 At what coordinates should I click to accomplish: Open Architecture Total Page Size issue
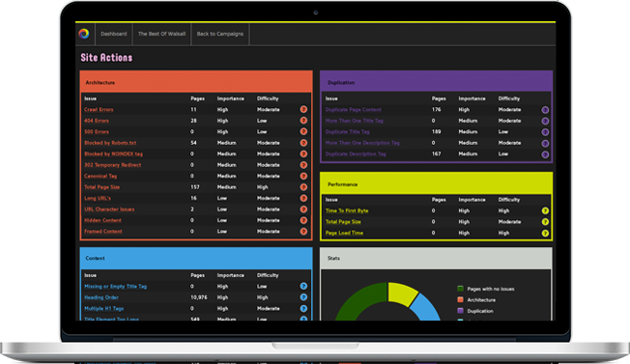coord(101,187)
